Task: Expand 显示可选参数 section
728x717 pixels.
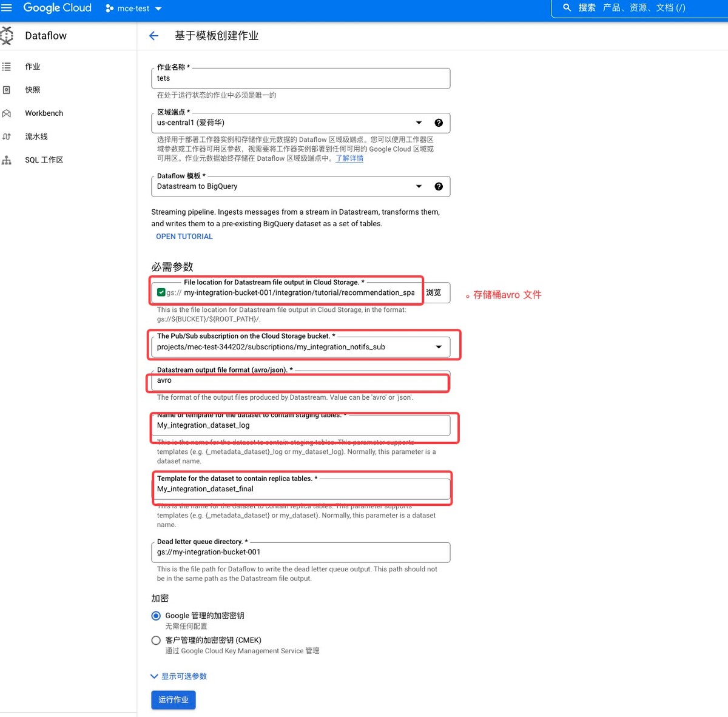Action: point(179,676)
